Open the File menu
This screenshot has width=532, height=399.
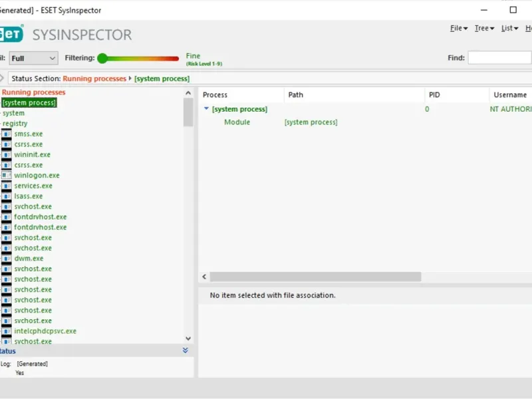coord(459,28)
